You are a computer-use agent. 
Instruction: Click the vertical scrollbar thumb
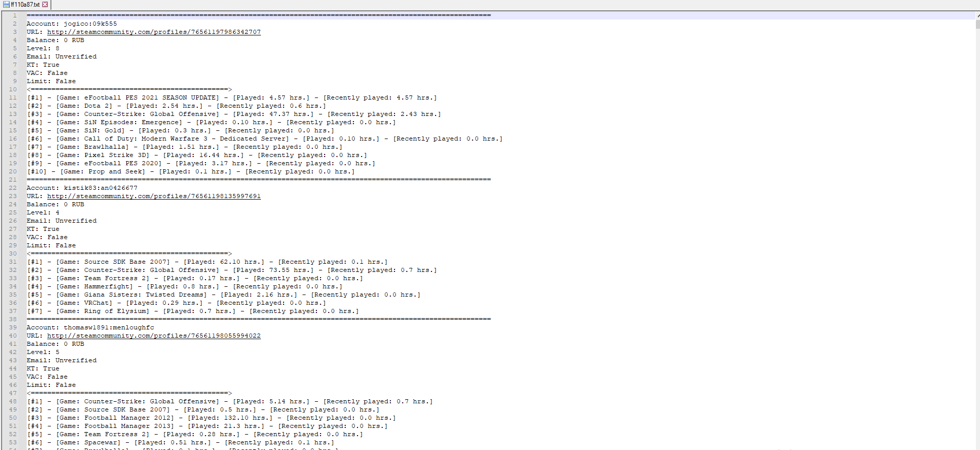coord(977,24)
